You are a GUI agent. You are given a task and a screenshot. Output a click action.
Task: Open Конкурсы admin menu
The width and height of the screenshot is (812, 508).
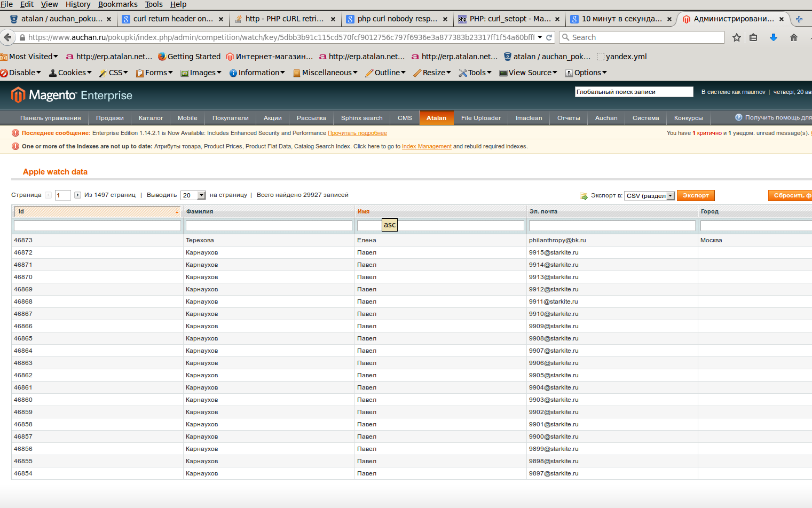pos(688,118)
